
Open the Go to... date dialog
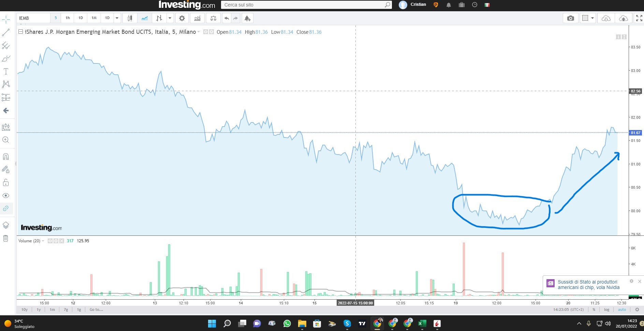96,310
